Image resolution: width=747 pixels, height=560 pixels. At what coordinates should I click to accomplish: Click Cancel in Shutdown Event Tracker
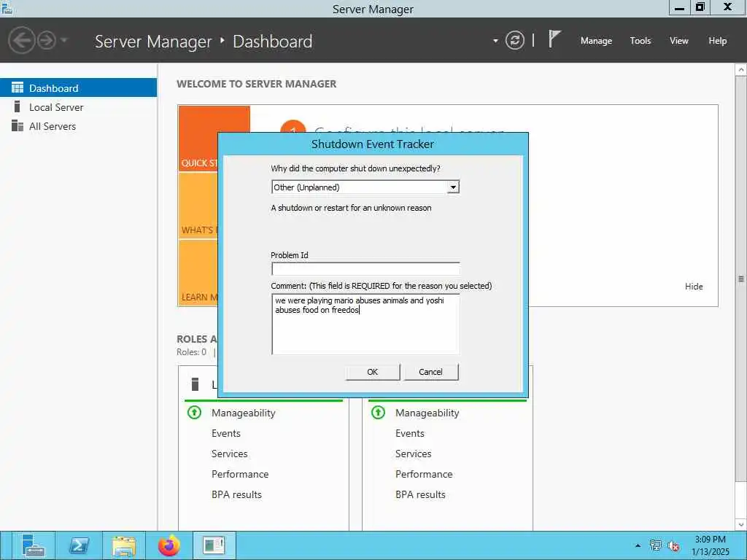430,372
